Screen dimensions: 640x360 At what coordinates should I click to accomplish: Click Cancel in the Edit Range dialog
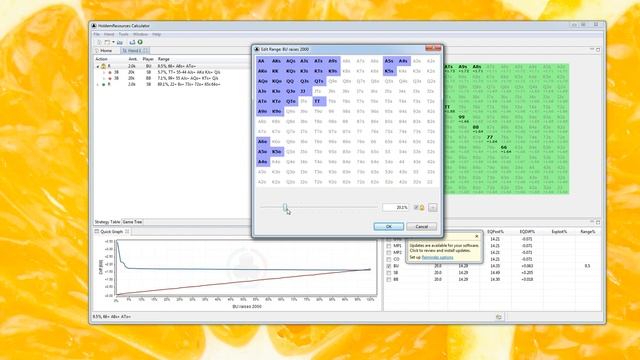pyautogui.click(x=421, y=227)
